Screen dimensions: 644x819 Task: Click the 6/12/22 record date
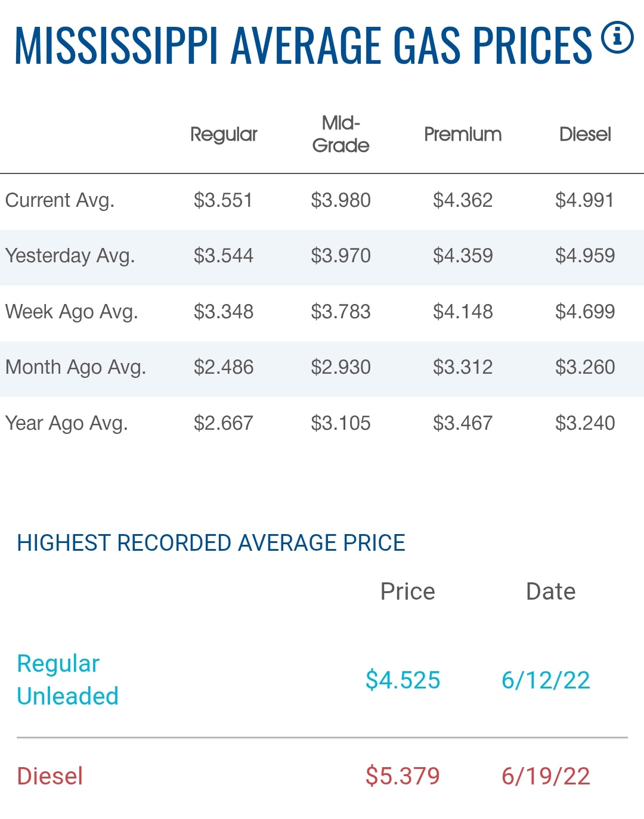pyautogui.click(x=546, y=680)
